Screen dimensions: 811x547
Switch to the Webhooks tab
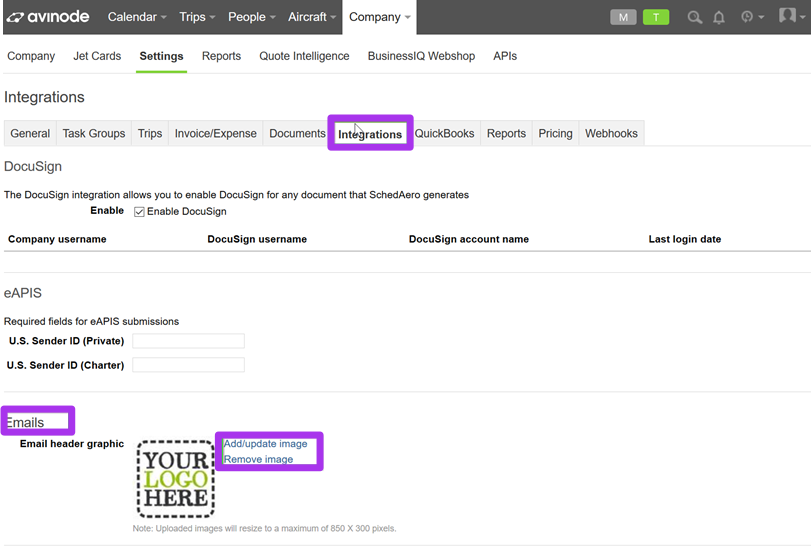[x=611, y=133]
